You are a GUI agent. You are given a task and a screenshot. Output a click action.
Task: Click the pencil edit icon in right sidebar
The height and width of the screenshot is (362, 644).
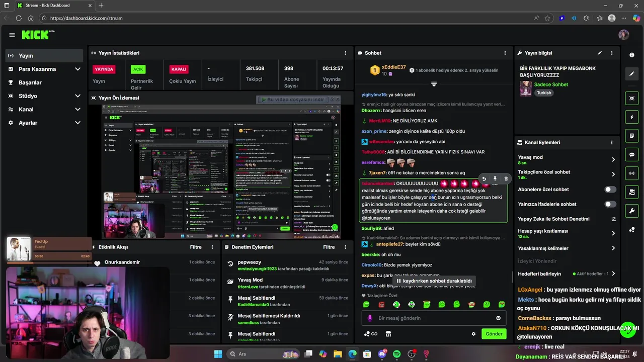click(x=632, y=74)
